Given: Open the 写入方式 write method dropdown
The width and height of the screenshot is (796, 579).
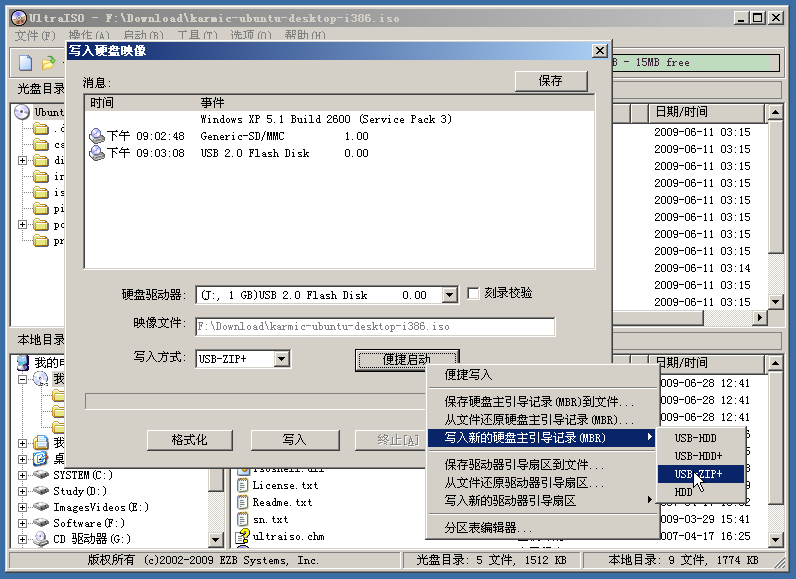Looking at the screenshot, I should 282,359.
